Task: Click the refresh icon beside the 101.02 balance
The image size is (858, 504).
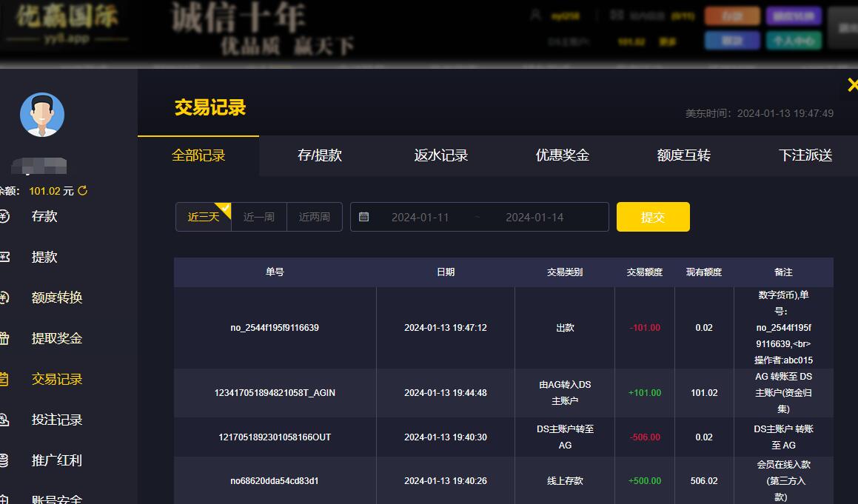Action: 83,191
